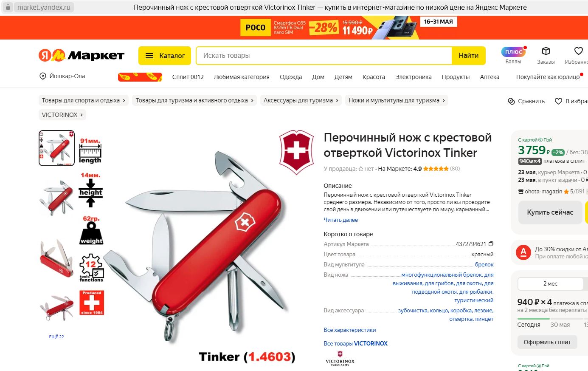Screen dimensions: 588x371
Task: Open the Каталог menu button
Action: pyautogui.click(x=165, y=56)
